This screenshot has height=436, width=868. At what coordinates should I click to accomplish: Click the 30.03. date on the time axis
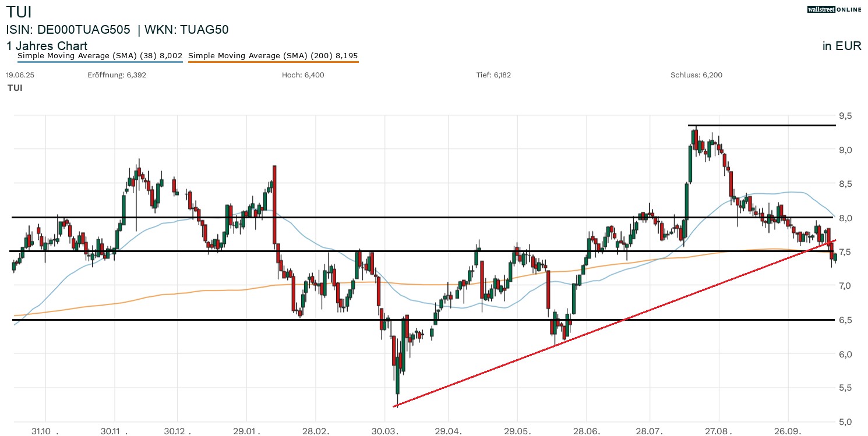click(x=384, y=431)
